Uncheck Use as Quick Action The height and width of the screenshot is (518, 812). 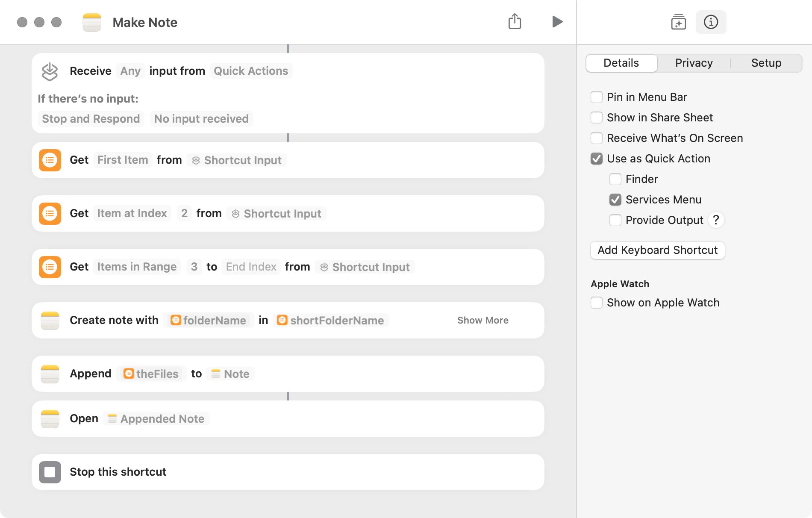(x=597, y=159)
